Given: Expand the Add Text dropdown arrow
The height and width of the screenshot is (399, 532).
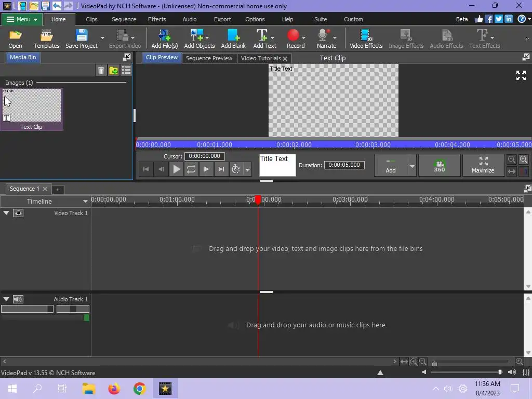Looking at the screenshot, I should [272, 37].
